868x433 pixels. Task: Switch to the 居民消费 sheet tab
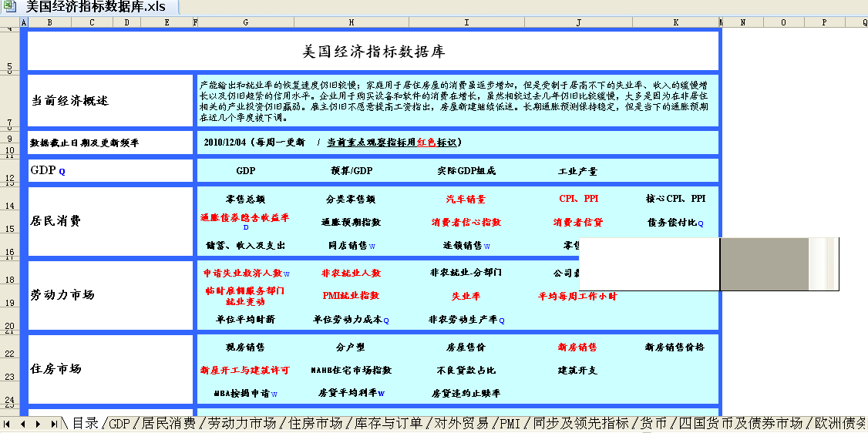tap(169, 424)
